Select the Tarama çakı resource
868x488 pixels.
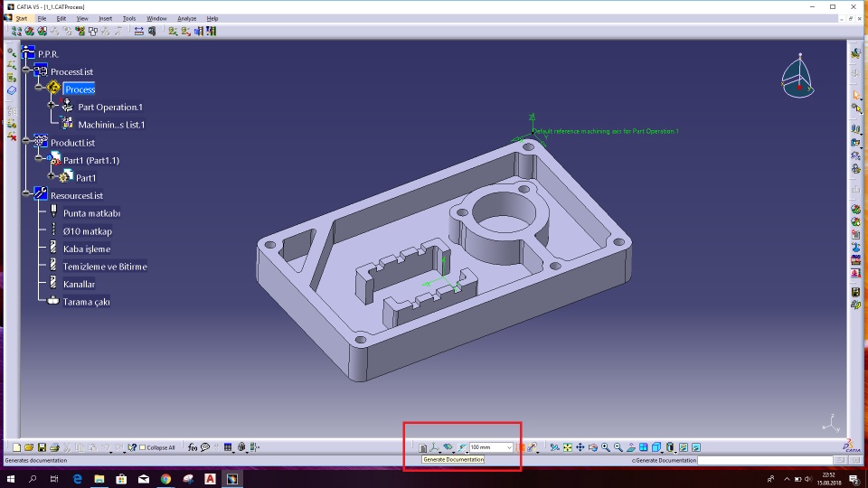(x=87, y=302)
